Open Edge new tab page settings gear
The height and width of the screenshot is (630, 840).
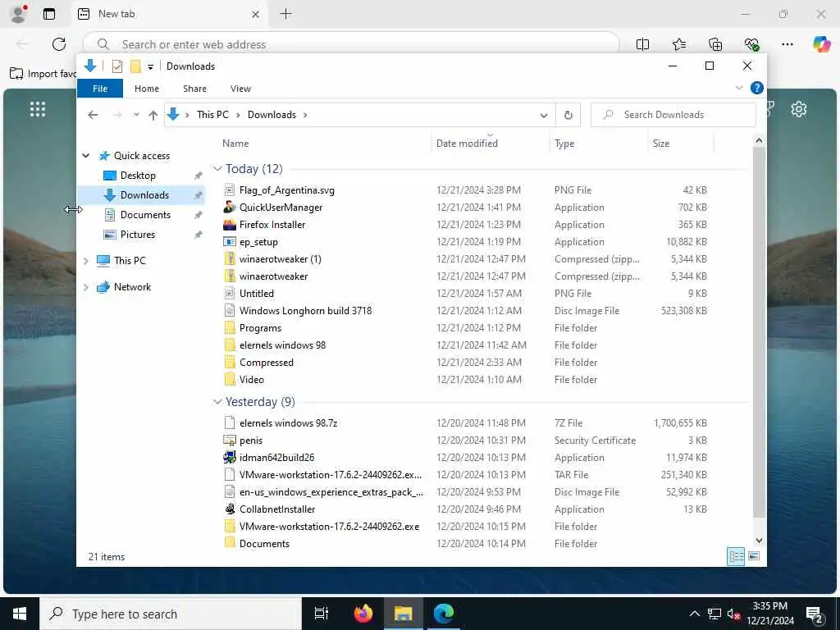(798, 109)
